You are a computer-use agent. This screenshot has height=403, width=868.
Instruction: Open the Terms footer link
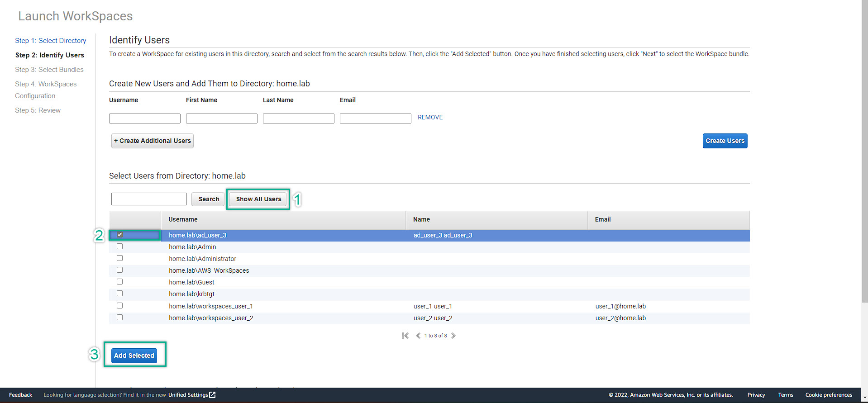point(786,395)
